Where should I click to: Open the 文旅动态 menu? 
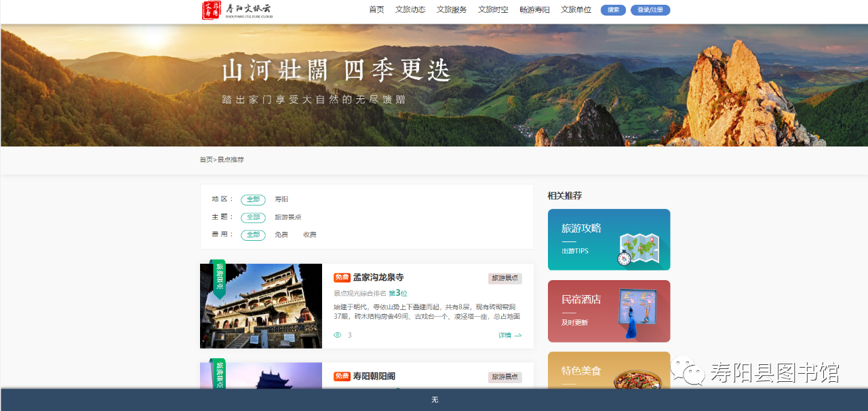tap(410, 9)
